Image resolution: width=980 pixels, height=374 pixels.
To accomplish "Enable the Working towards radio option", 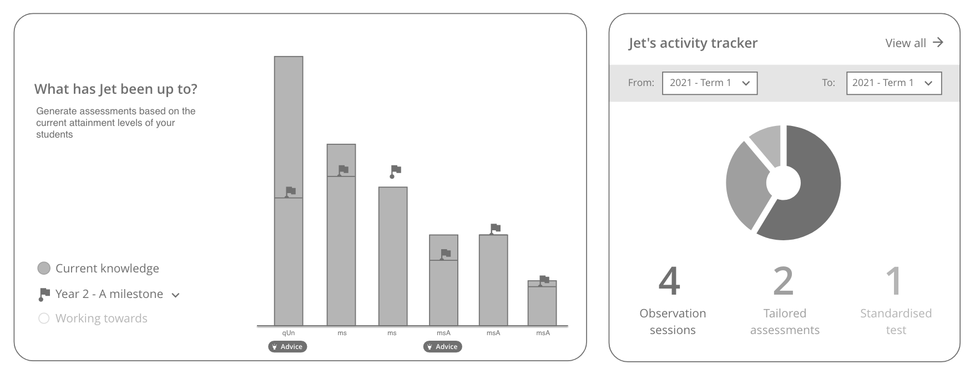I will coord(44,319).
